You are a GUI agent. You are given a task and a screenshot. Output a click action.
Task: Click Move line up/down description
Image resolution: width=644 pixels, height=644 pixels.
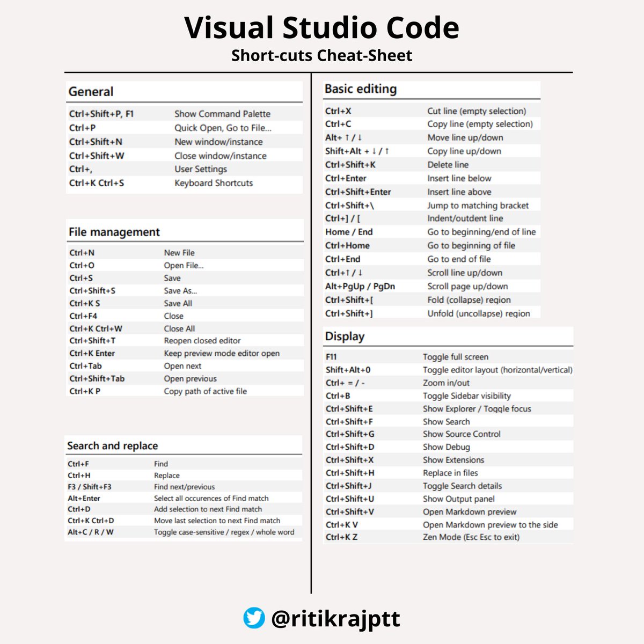465,137
